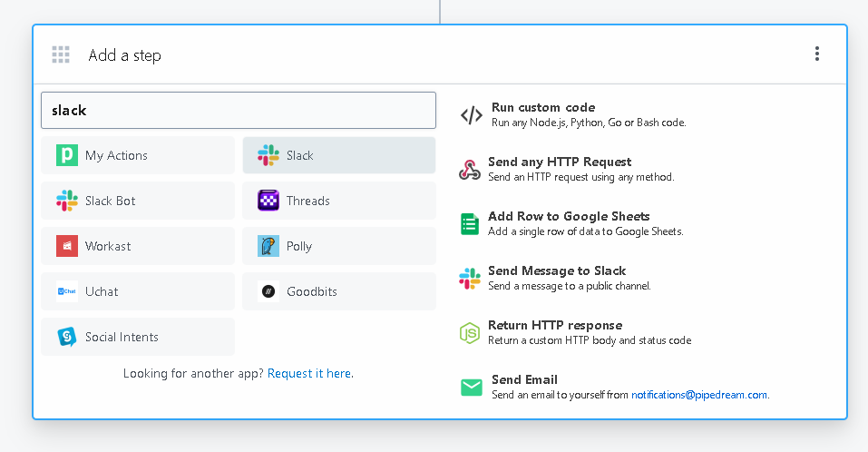Click 'Run any Node.js, Python, Go or Bash code' text
The image size is (868, 452).
click(589, 123)
